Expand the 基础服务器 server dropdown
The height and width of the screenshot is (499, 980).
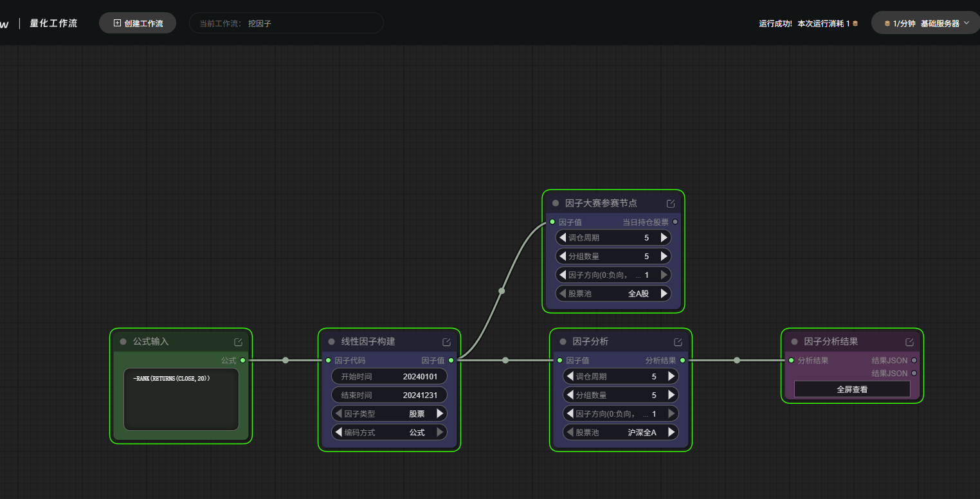[x=966, y=23]
